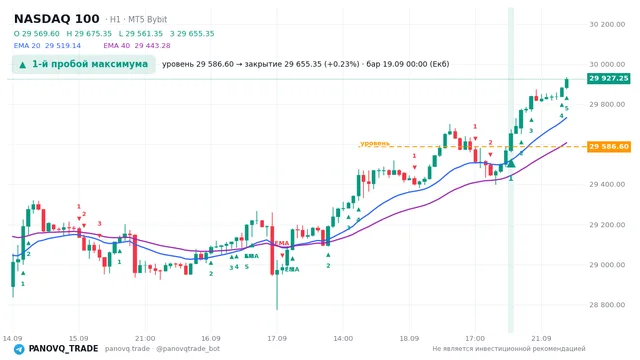Click the green current price tag 29 927.25

(x=609, y=78)
